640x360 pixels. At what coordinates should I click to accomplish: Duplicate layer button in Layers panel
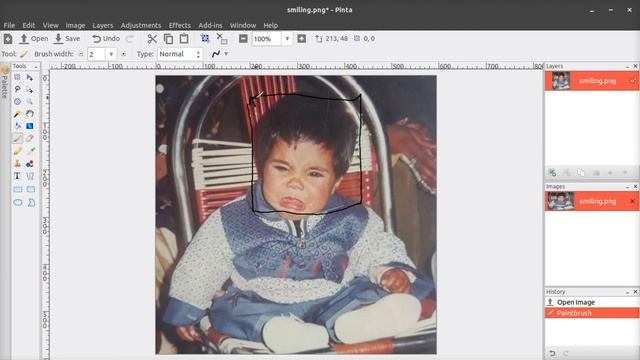tap(581, 173)
